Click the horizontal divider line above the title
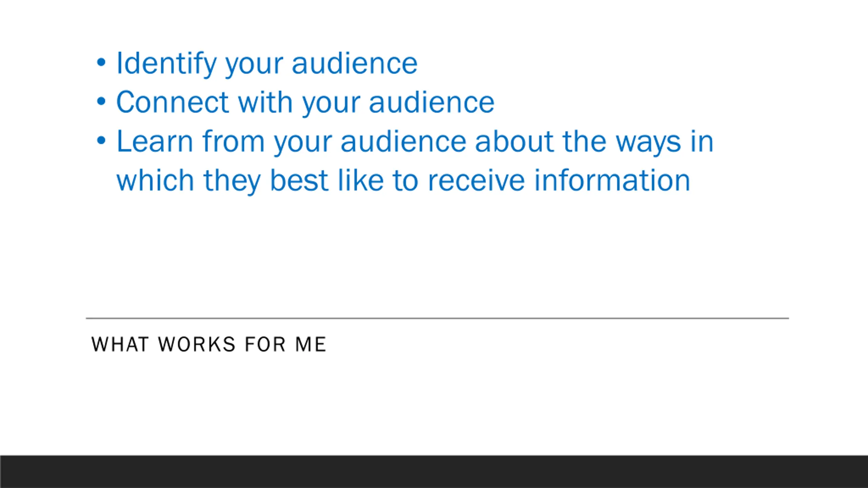The image size is (868, 488). 437,318
